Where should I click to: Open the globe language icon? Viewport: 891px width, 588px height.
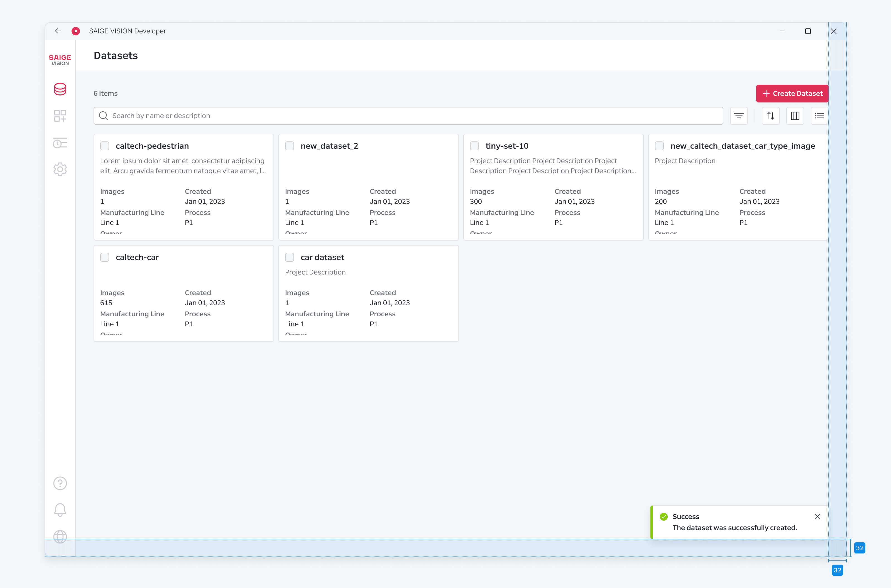(x=60, y=536)
